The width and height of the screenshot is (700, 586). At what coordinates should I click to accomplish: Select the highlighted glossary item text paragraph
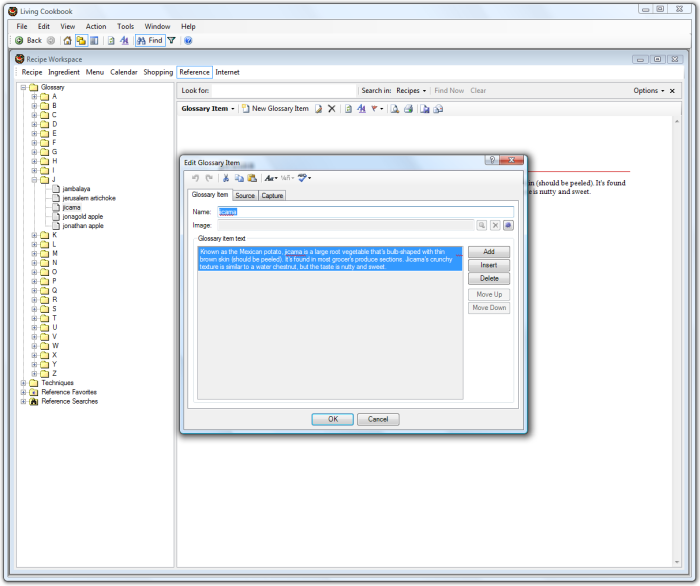pos(330,259)
